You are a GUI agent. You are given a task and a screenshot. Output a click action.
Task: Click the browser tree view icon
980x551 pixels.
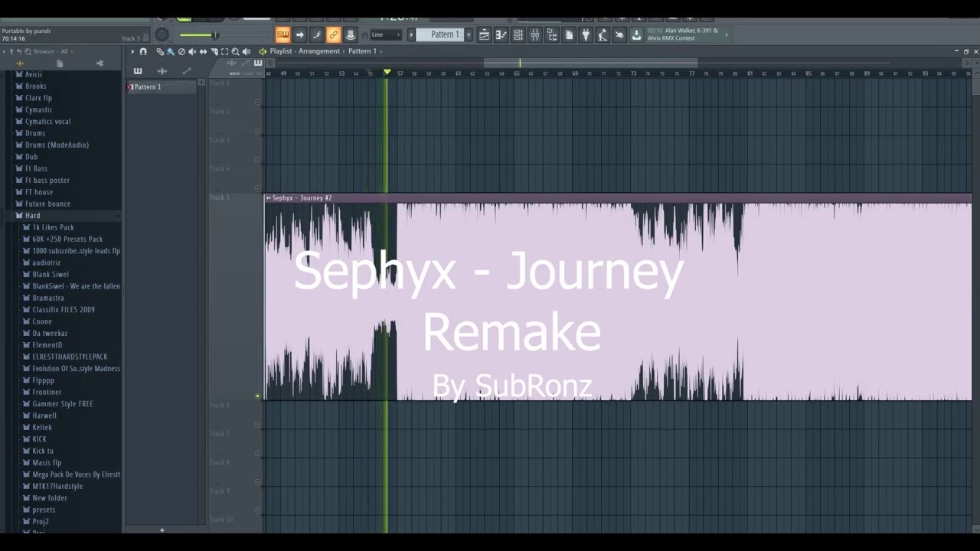[x=551, y=34]
